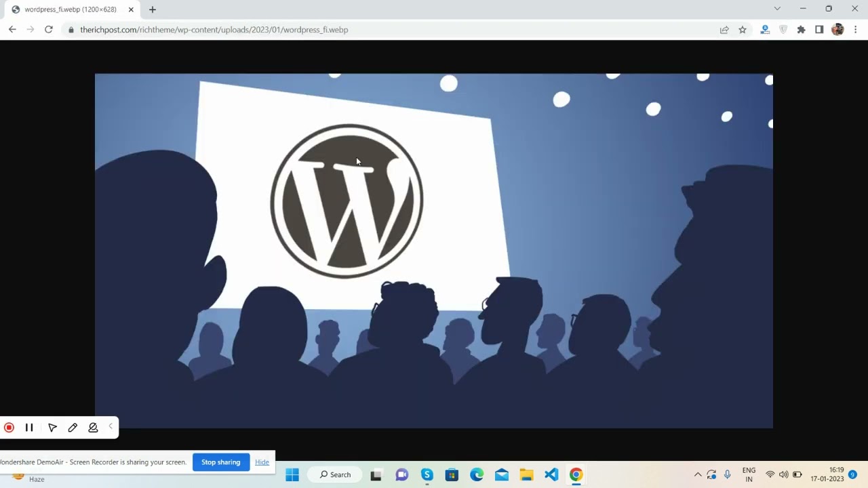Click the Stop sharing button
Screen dimensions: 868x488
pyautogui.click(x=220, y=462)
